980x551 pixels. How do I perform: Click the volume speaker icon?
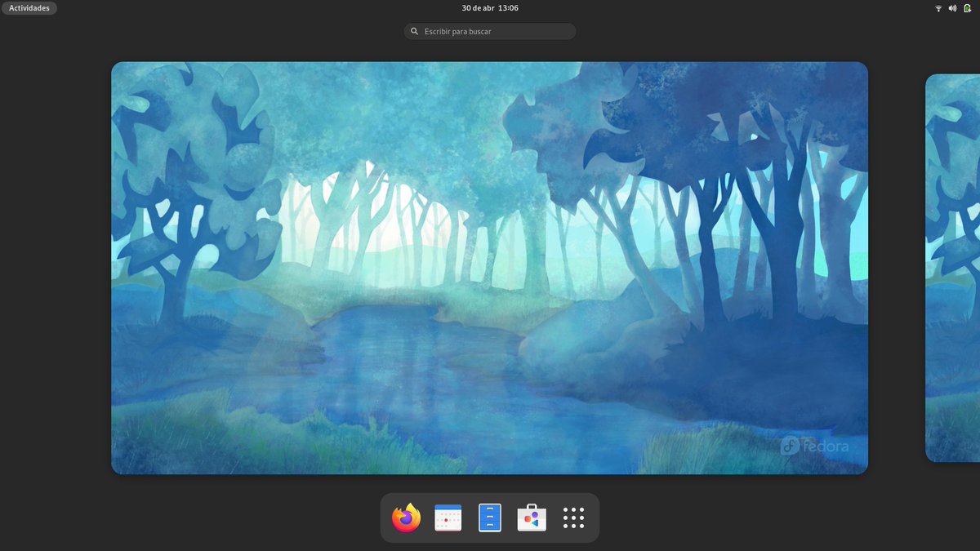click(952, 8)
